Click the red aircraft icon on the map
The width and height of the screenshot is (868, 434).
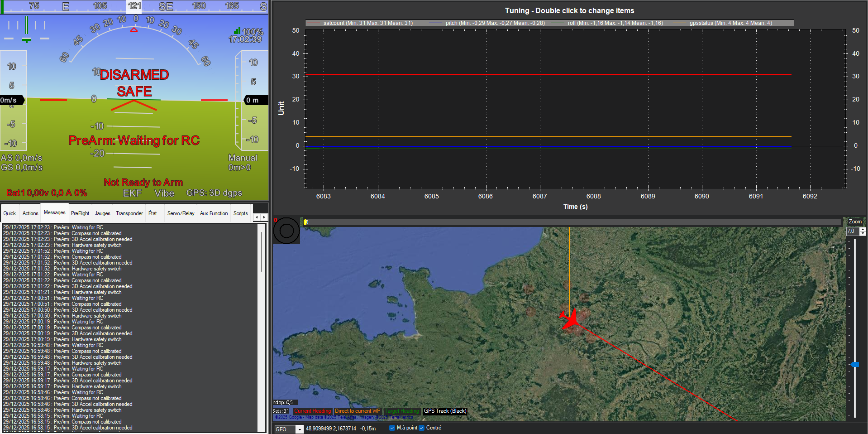point(572,319)
